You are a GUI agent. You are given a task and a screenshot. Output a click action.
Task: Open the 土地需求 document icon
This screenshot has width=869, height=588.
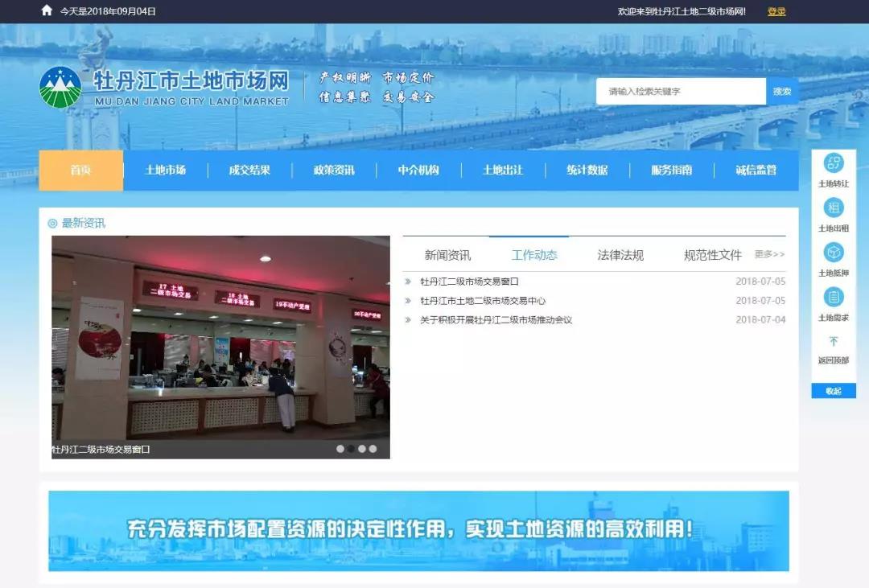834,298
